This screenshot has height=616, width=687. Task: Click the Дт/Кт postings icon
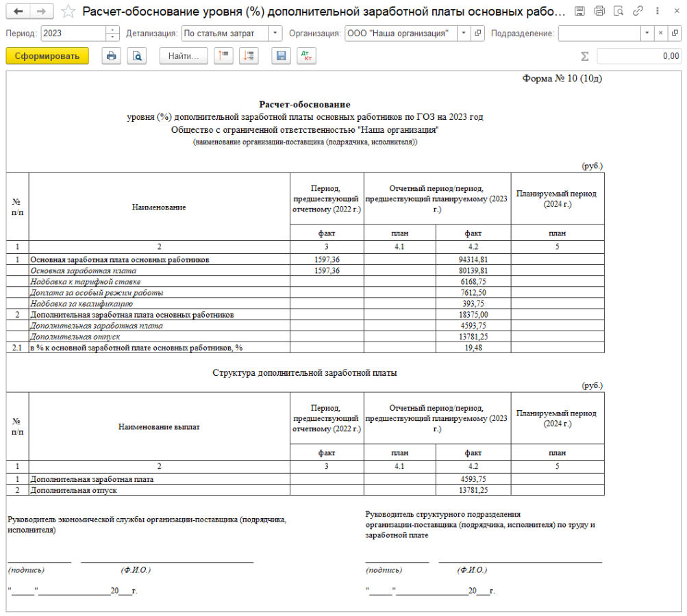click(306, 57)
